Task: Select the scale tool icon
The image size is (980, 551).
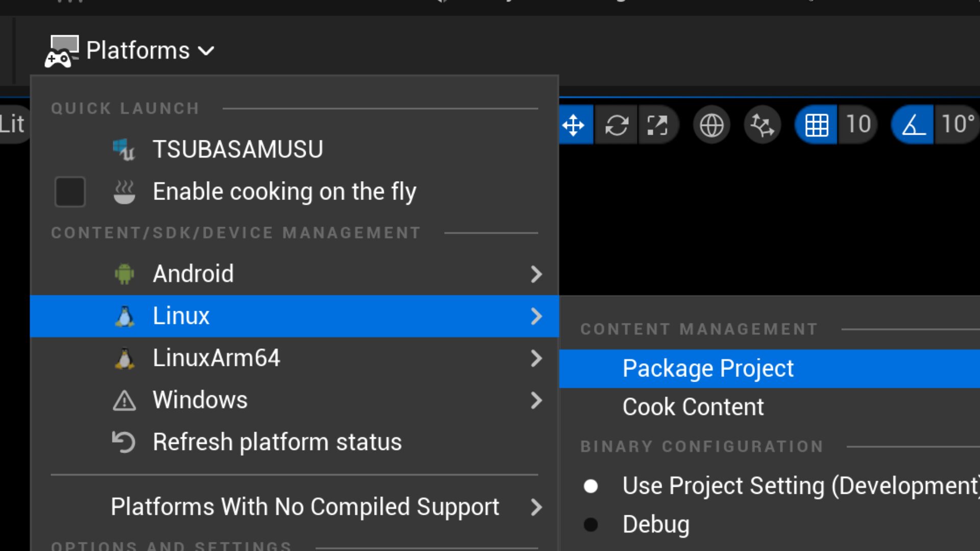Action: tap(657, 125)
